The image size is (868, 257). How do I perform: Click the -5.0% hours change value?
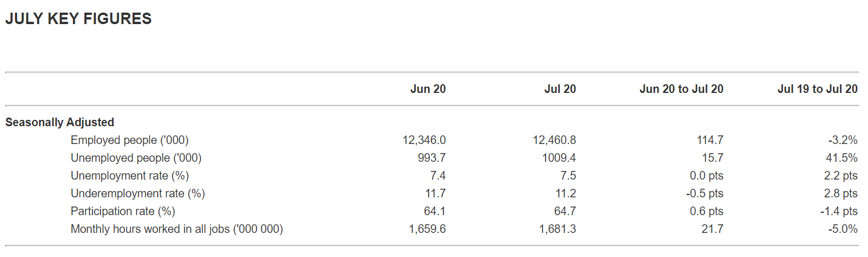[x=843, y=229]
